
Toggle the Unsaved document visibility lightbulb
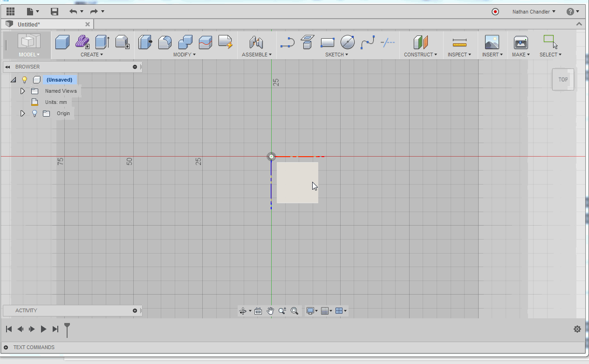[x=25, y=80]
